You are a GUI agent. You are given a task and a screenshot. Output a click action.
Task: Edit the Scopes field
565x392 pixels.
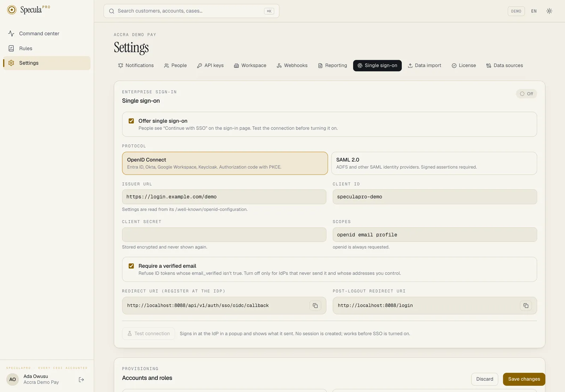point(435,235)
